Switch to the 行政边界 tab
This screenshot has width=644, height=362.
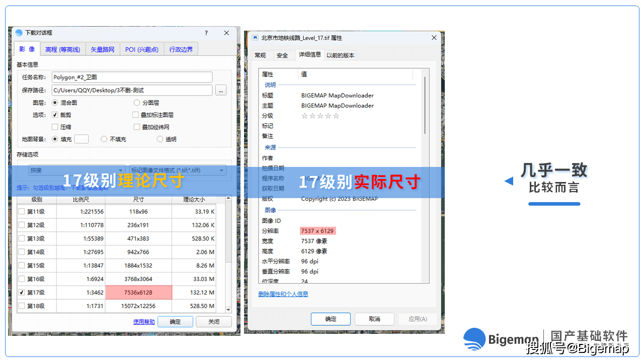coord(181,49)
